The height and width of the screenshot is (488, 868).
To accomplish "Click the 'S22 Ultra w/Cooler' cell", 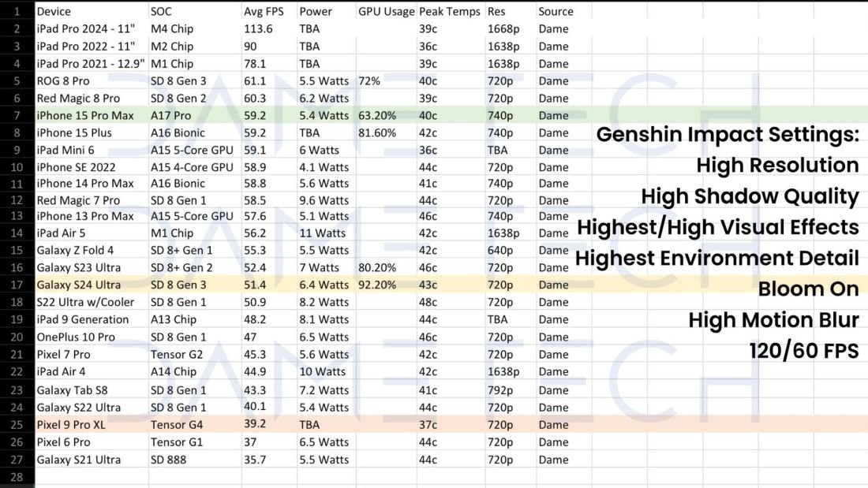I will point(92,302).
